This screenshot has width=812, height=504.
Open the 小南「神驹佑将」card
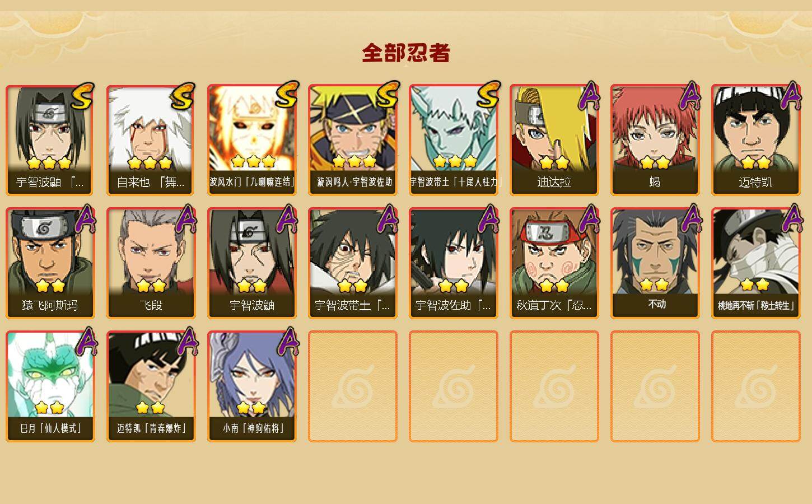[x=251, y=386]
